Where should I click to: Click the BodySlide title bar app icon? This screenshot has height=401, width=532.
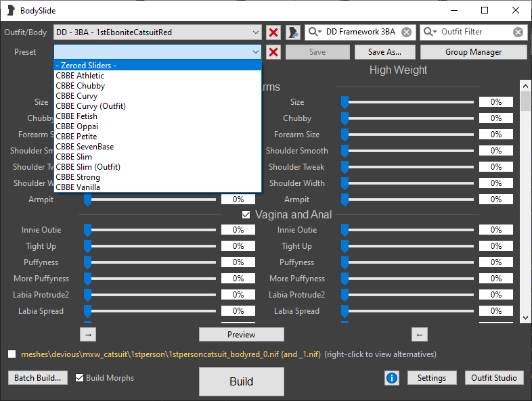point(11,11)
